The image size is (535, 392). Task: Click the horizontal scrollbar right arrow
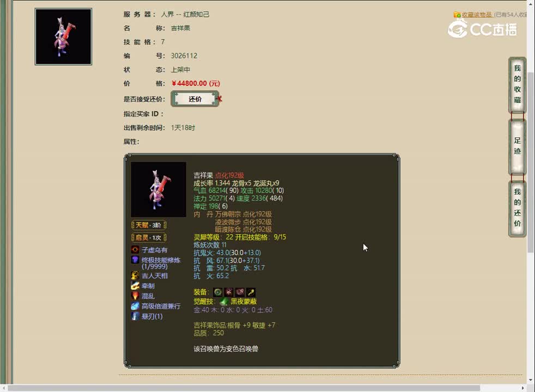(x=522, y=388)
